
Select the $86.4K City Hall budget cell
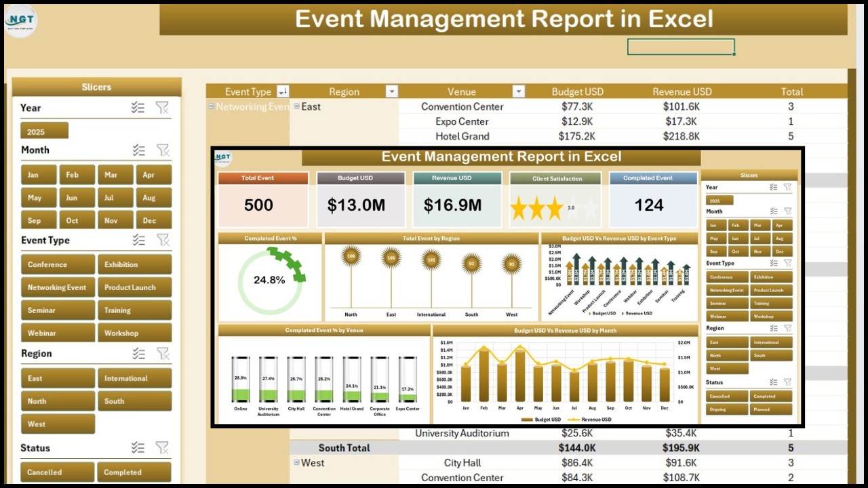[577, 462]
